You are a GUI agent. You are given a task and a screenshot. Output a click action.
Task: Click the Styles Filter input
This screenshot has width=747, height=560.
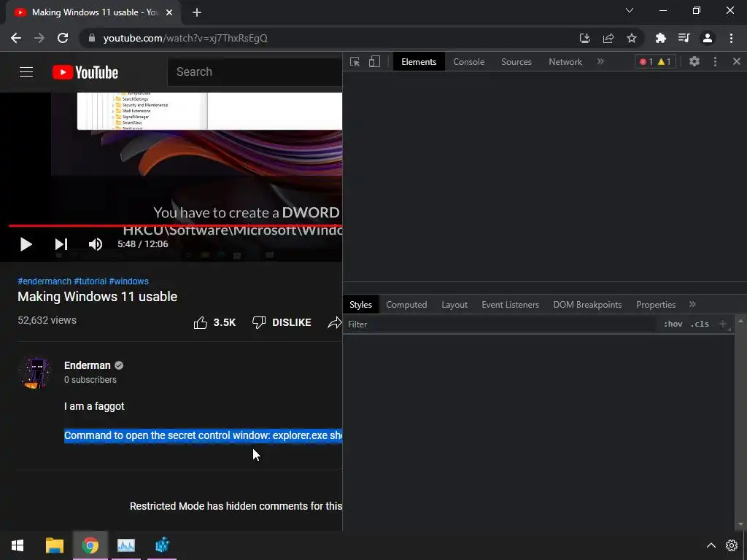coord(500,324)
